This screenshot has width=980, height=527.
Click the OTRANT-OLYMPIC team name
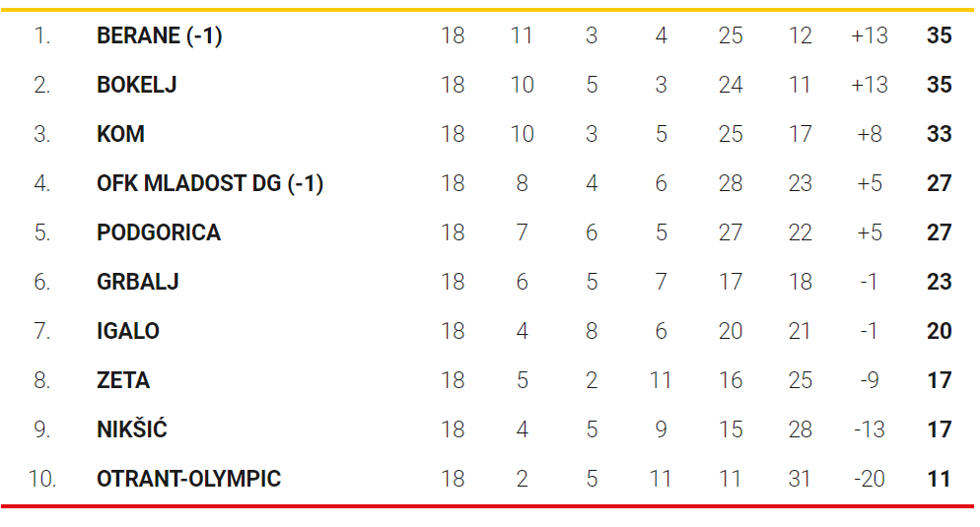click(189, 479)
